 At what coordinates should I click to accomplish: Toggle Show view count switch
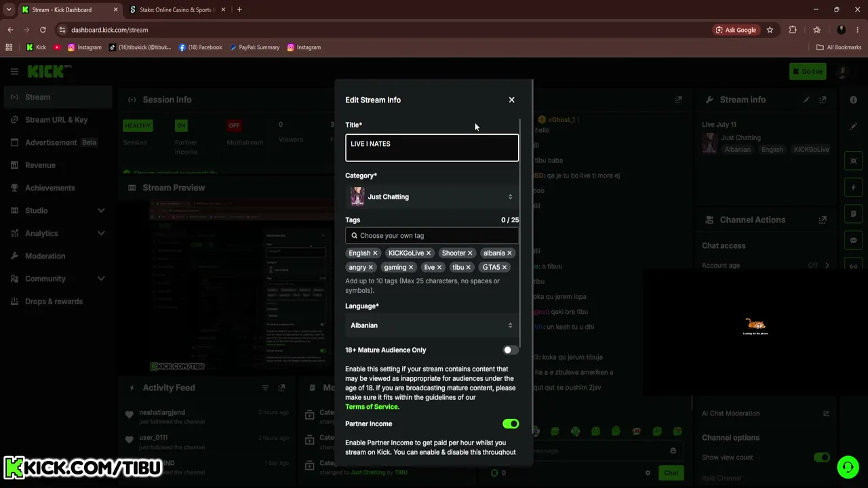(822, 457)
